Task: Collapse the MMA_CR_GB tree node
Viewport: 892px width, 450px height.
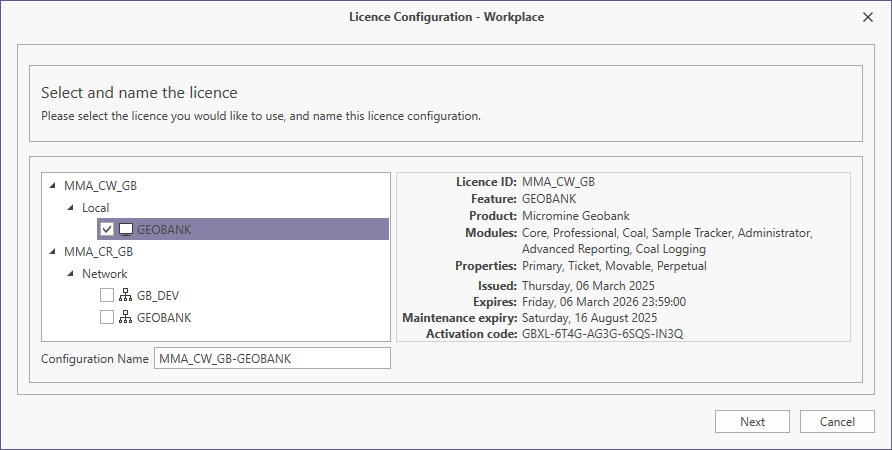Action: tap(53, 251)
